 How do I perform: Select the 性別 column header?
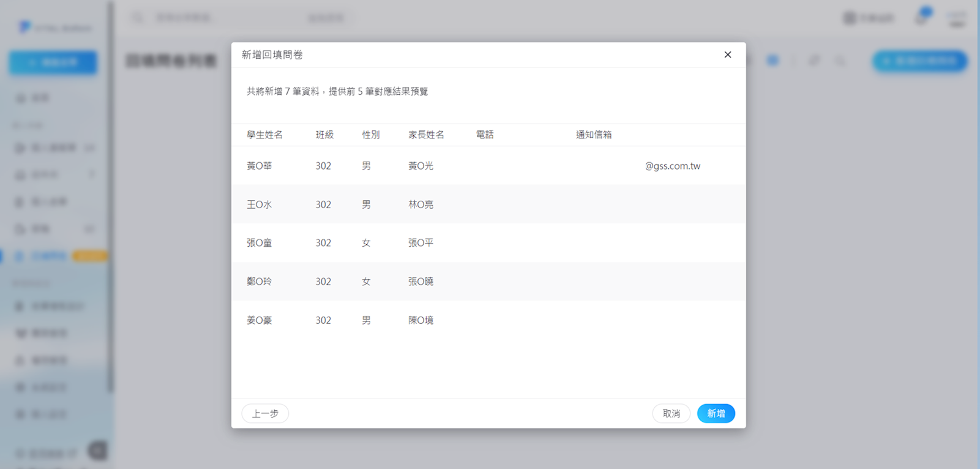(x=370, y=135)
